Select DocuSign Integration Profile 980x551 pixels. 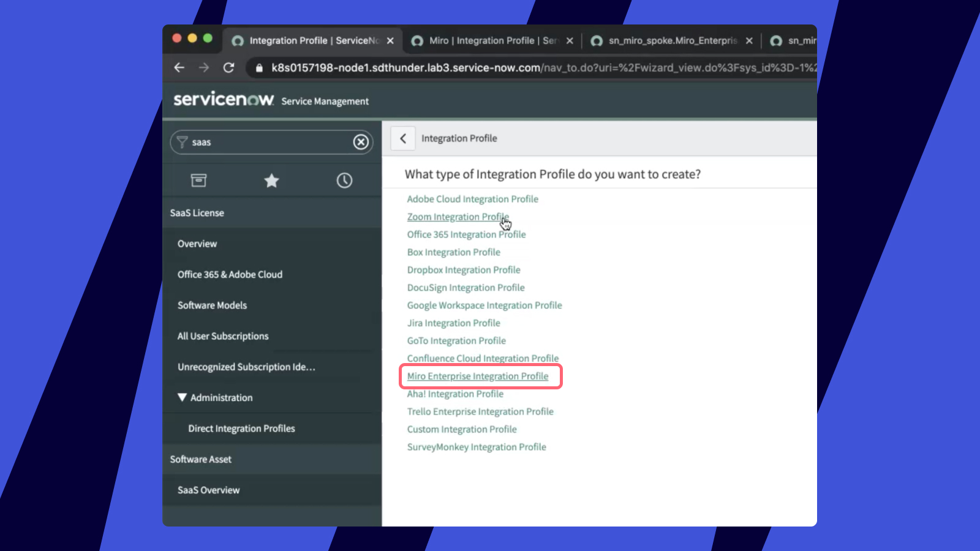pyautogui.click(x=466, y=288)
